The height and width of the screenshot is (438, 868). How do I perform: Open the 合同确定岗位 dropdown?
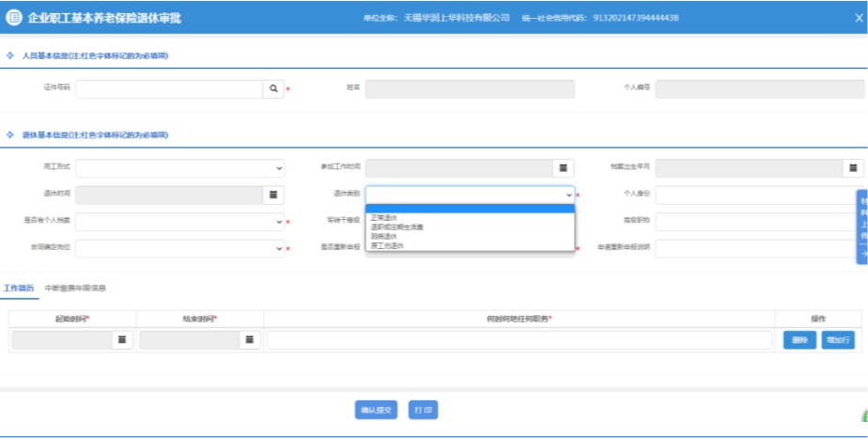[x=179, y=248]
